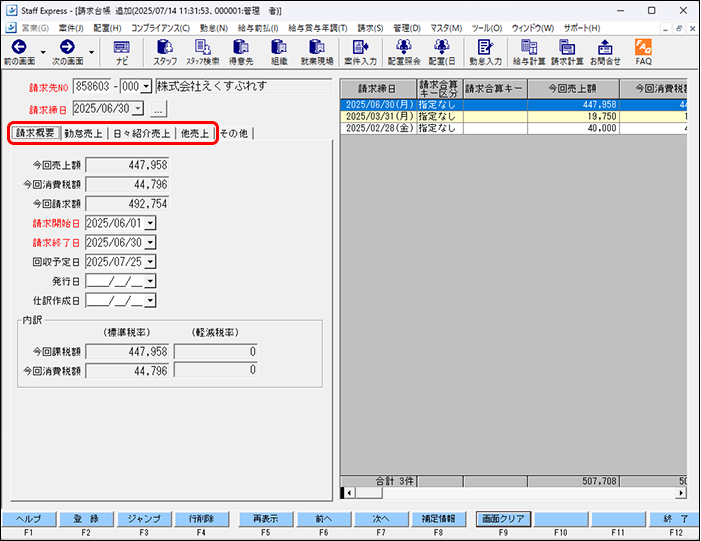Click the 行削除 F4 button

pyautogui.click(x=201, y=519)
